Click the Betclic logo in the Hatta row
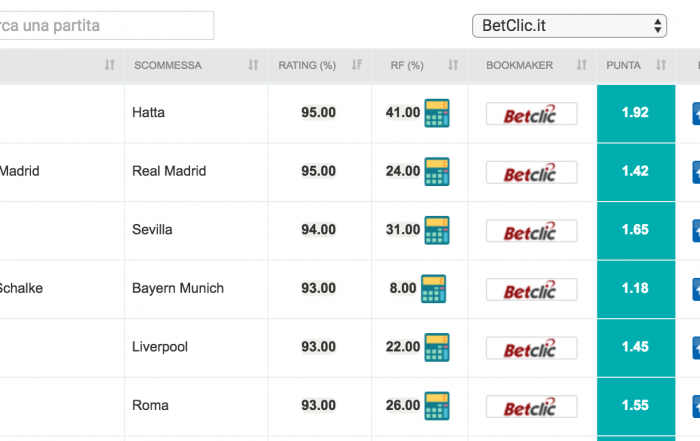 pyautogui.click(x=531, y=114)
